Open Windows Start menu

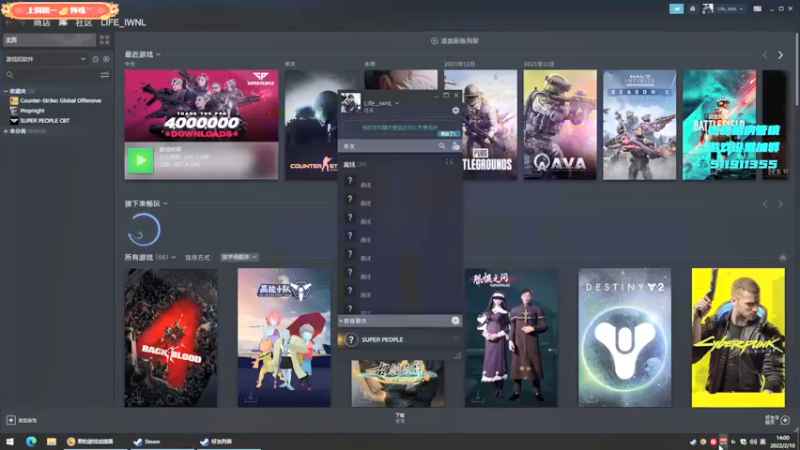point(10,441)
